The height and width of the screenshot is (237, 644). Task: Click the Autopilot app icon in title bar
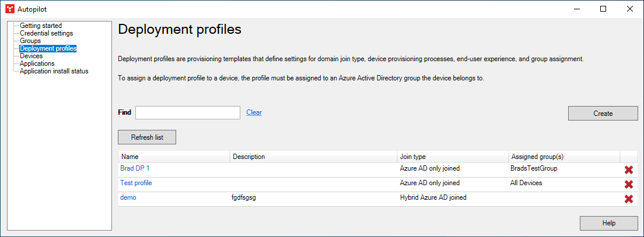pyautogui.click(x=9, y=9)
